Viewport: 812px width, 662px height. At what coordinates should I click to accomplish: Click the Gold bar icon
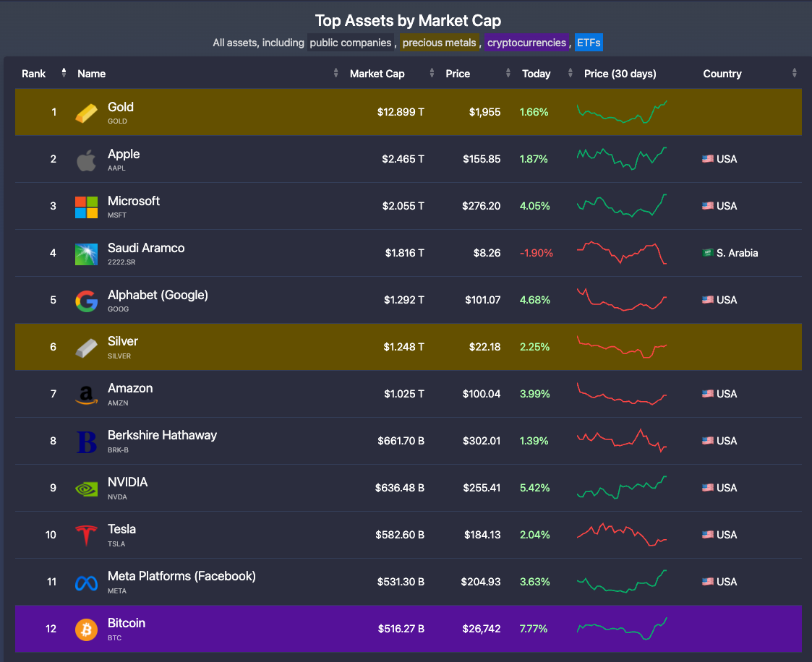87,113
